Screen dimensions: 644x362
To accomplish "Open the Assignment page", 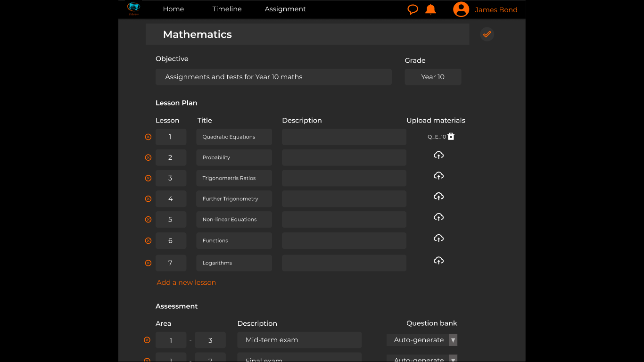I will (285, 9).
